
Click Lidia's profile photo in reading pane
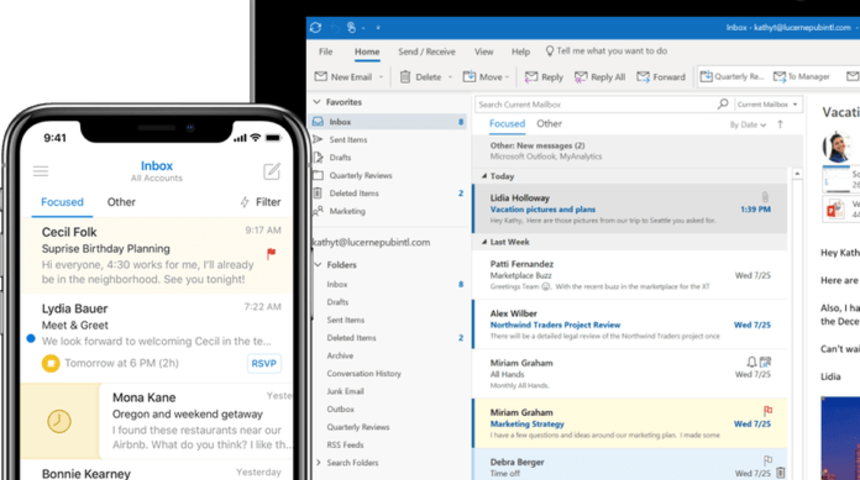point(836,147)
